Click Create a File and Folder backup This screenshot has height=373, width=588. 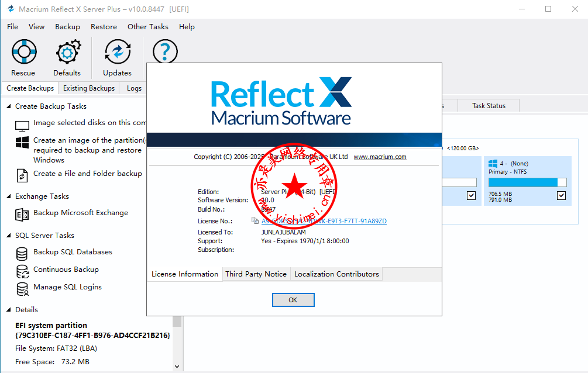(88, 174)
